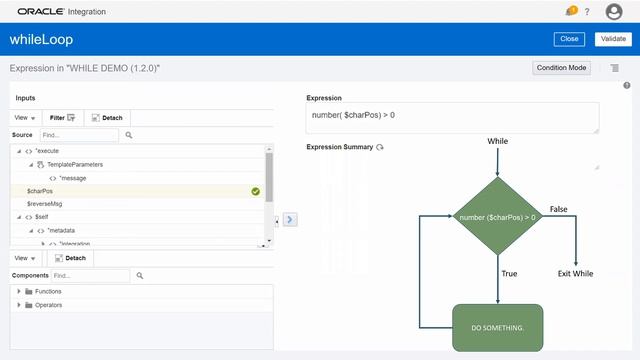Switch to Condition Mode
The width and height of the screenshot is (640, 360).
[561, 68]
